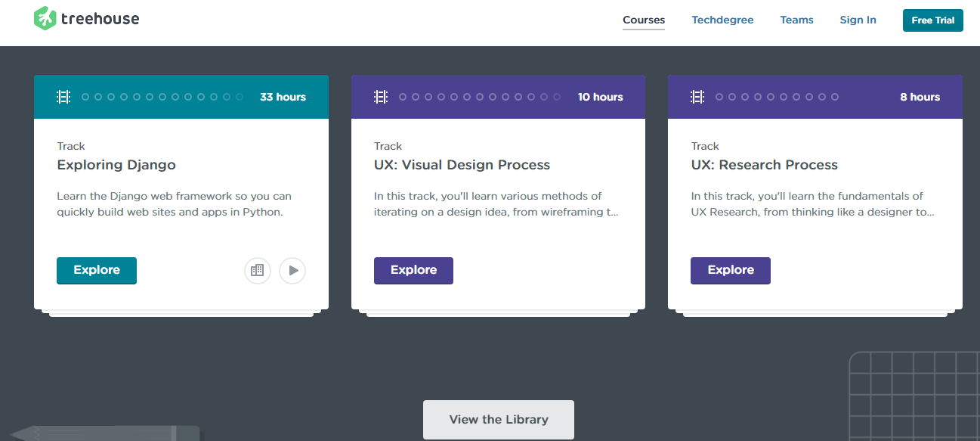Open the Courses menu item
This screenshot has height=441, width=980.
644,20
